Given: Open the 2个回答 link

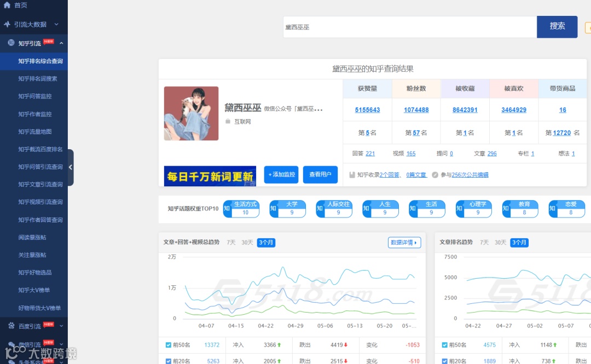Looking at the screenshot, I should pos(390,175).
